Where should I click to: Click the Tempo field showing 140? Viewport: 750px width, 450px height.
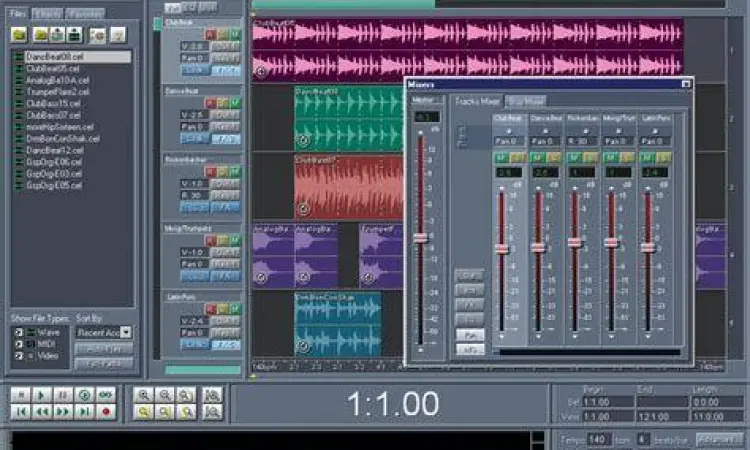(598, 439)
